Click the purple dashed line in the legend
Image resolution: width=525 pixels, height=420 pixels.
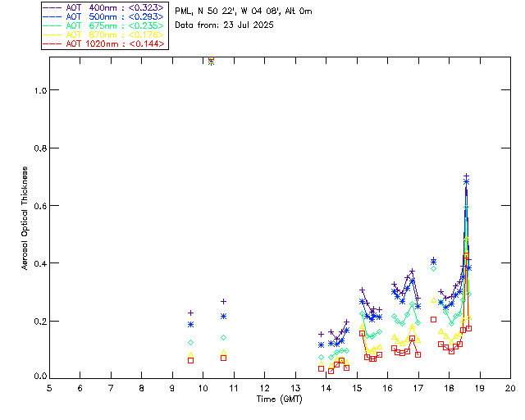[x=52, y=8]
